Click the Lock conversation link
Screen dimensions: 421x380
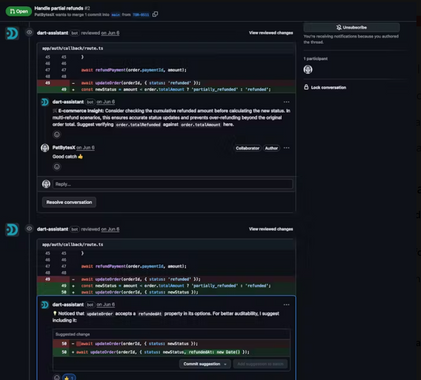(x=328, y=88)
